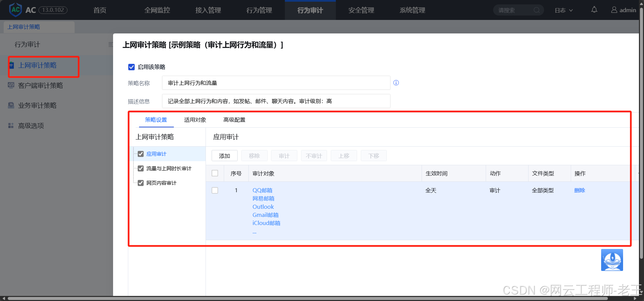
Task: Click the 策略名称 input field
Action: pos(276,83)
